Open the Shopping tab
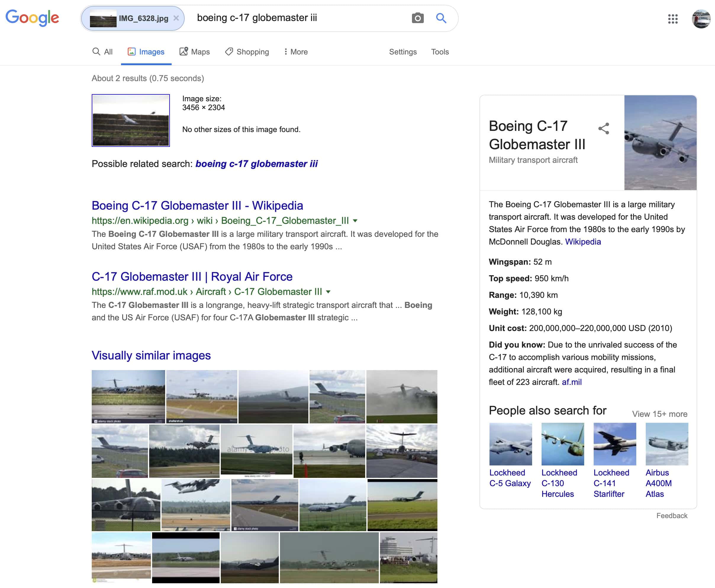Screen dimensions: 715x588 point(247,52)
